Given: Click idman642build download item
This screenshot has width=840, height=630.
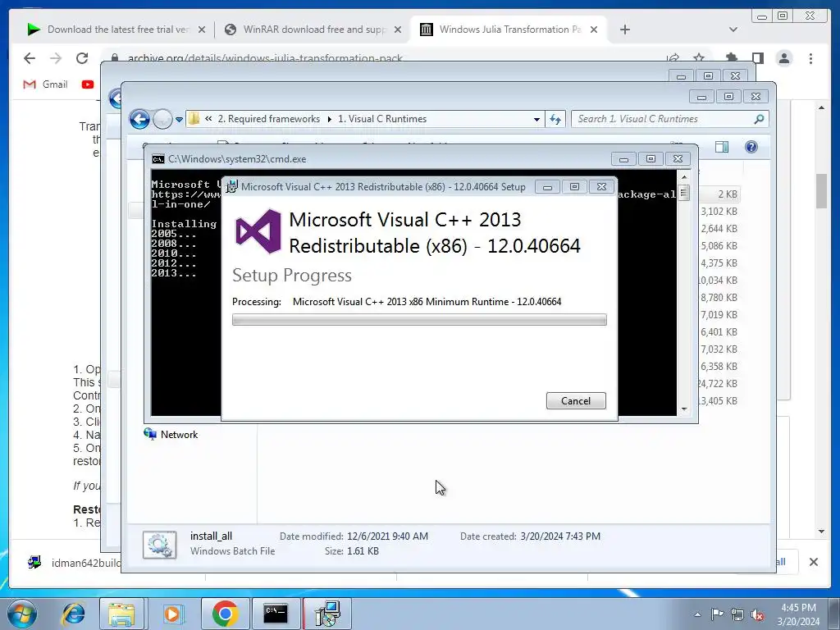Looking at the screenshot, I should [75, 563].
